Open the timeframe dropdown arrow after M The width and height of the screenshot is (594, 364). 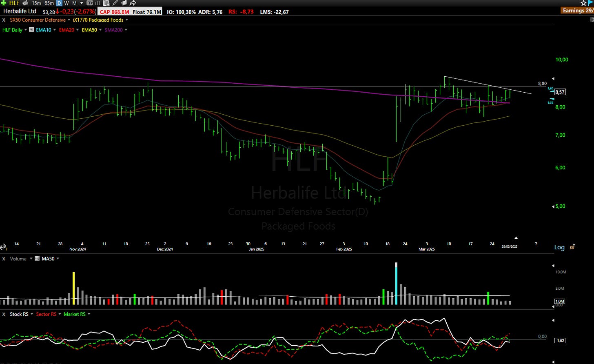pyautogui.click(x=82, y=3)
